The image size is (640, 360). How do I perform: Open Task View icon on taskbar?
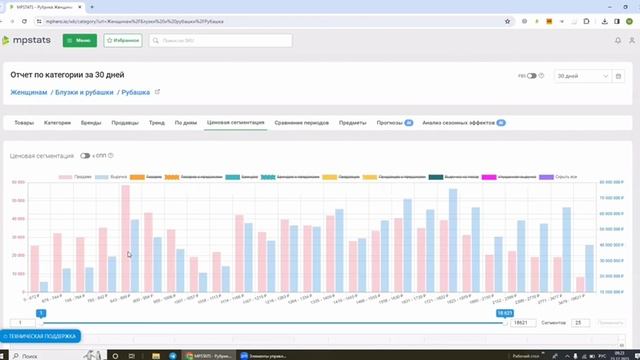click(x=131, y=356)
